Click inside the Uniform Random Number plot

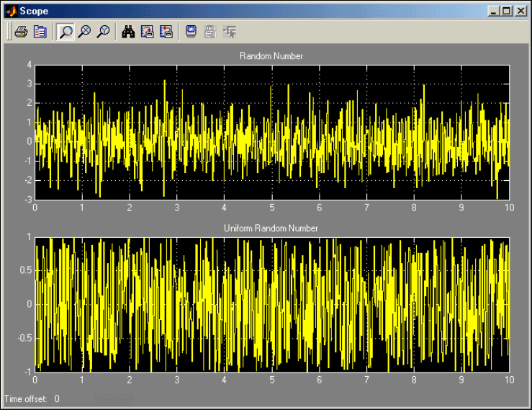(271, 303)
